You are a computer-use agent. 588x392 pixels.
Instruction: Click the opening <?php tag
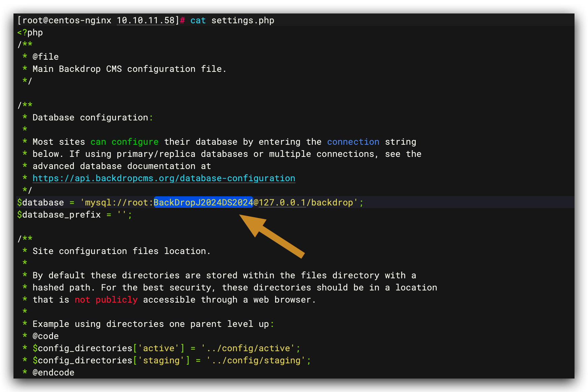click(29, 32)
